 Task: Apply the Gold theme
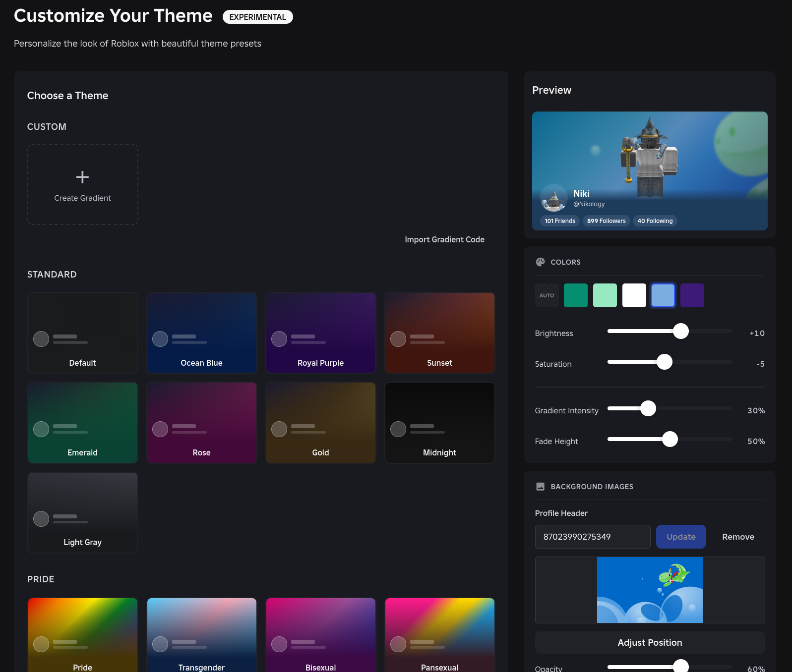pyautogui.click(x=321, y=423)
